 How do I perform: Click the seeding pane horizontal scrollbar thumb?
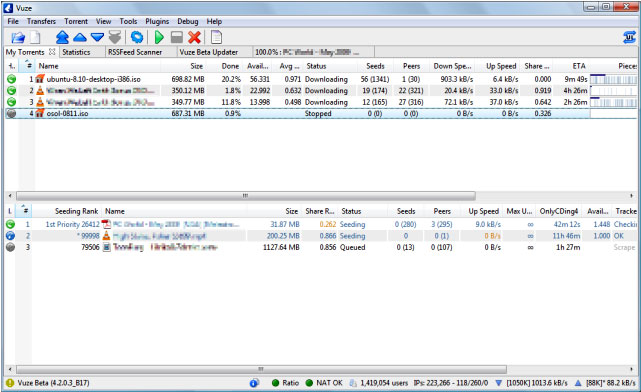coord(261,369)
